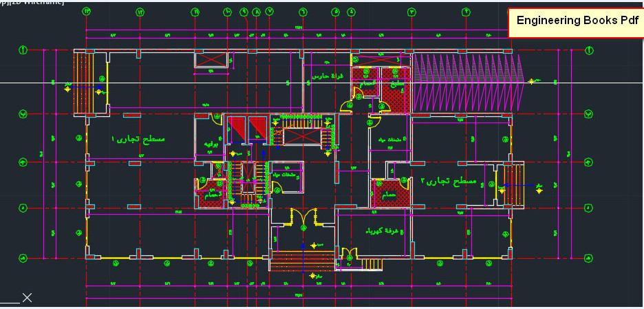This screenshot has width=644, height=309.
Task: Select the blue arrow beside مسطح تجارى ٢ stairs
Action: click(519, 185)
